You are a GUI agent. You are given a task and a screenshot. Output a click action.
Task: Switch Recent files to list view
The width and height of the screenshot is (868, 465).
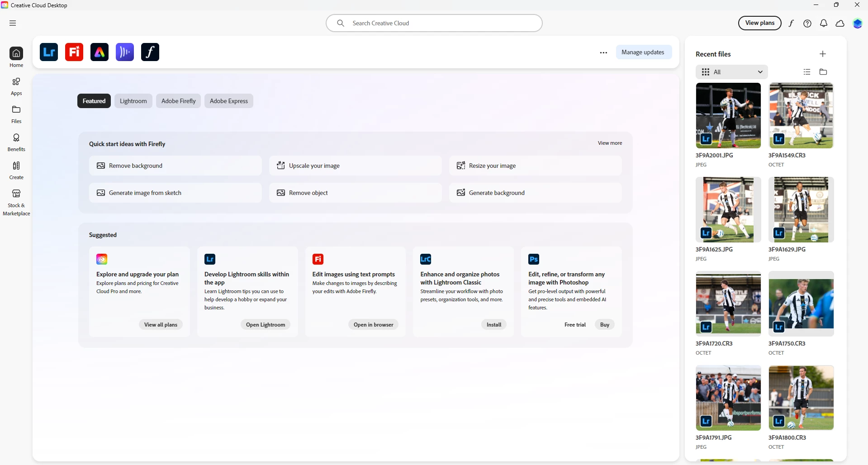[x=807, y=72]
